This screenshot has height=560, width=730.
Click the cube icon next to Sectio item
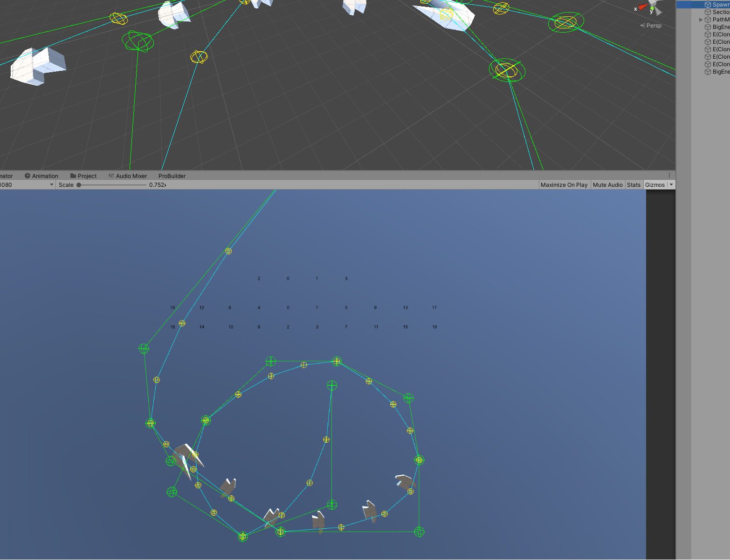(x=708, y=12)
